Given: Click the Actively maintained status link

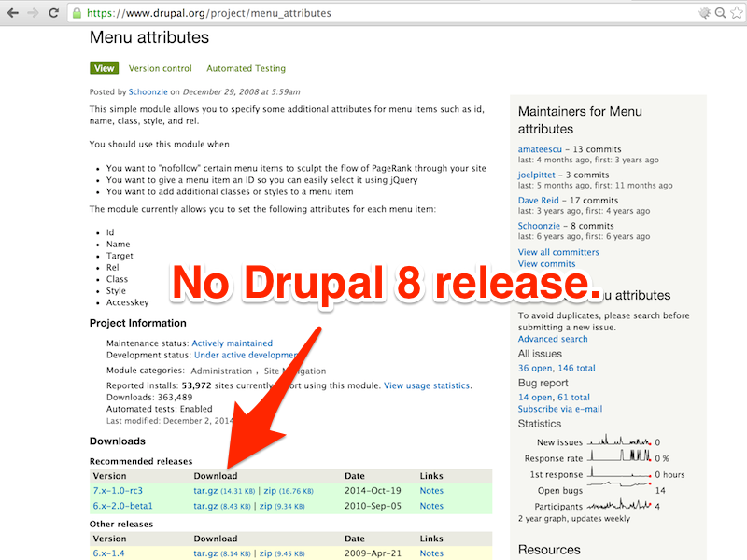Looking at the screenshot, I should 233,343.
